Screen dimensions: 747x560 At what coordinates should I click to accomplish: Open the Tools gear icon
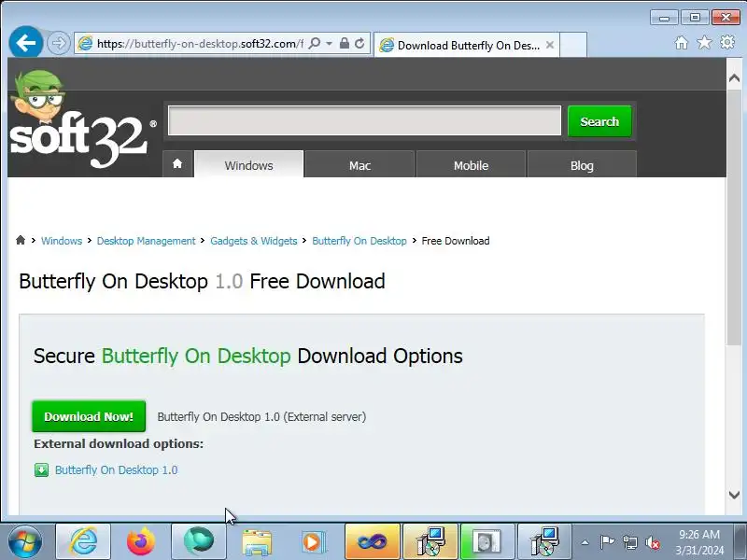pyautogui.click(x=727, y=42)
